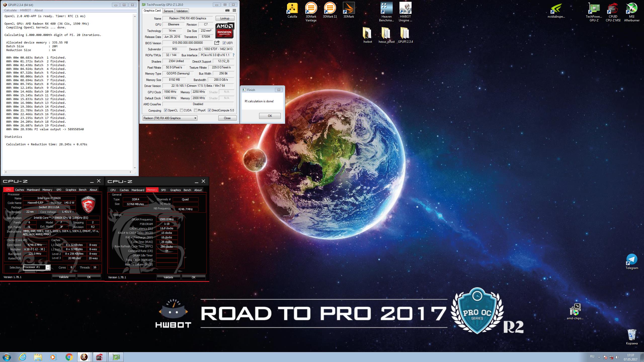Open the hexus_pifast folder on desktop

click(386, 35)
